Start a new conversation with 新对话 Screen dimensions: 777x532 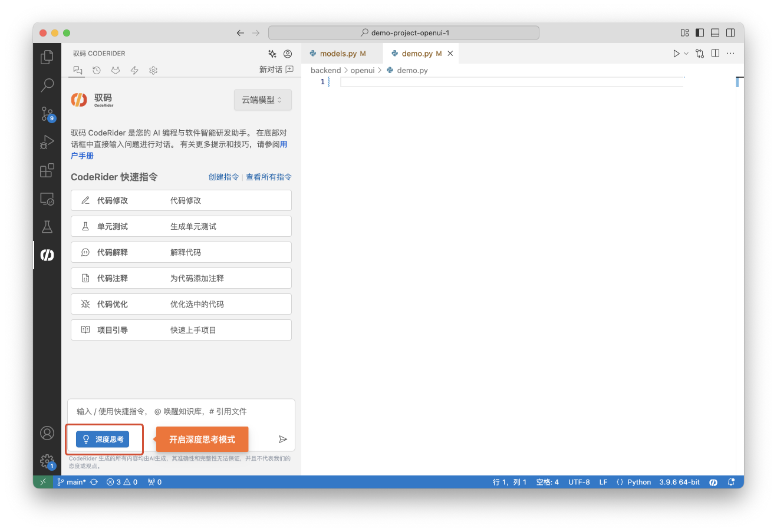point(276,70)
